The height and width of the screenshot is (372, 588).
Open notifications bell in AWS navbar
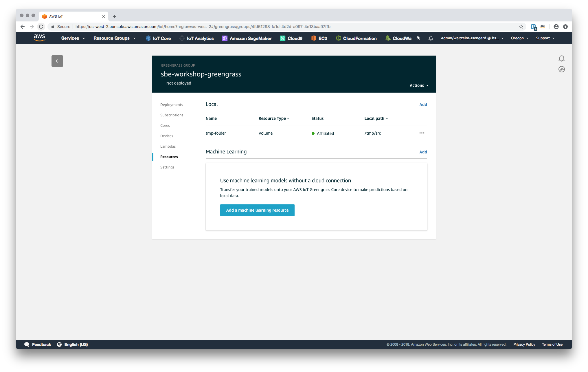(431, 38)
